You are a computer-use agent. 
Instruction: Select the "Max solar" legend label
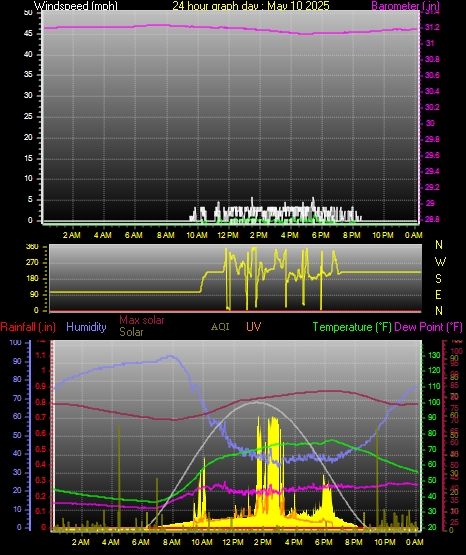[142, 320]
